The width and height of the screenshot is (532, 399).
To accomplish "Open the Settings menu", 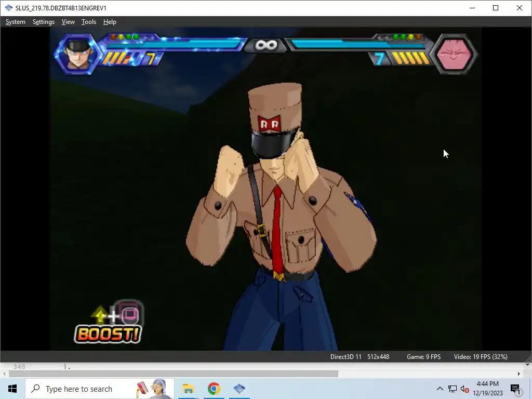I will click(x=44, y=22).
